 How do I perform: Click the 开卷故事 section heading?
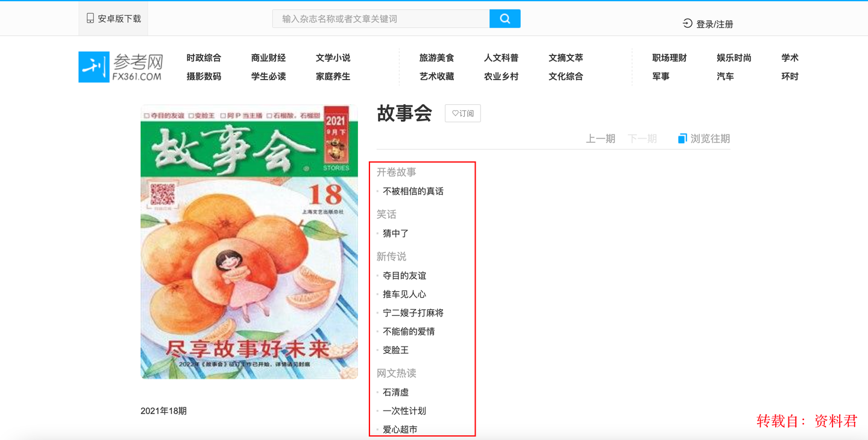(x=396, y=172)
